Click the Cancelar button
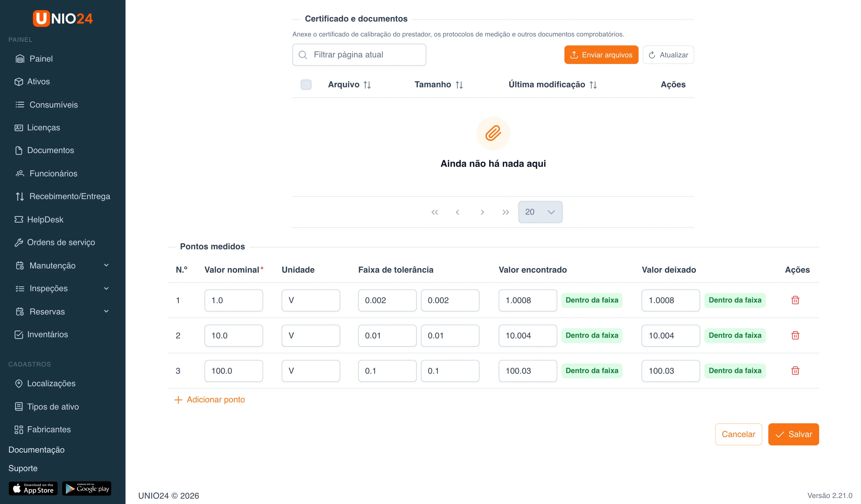Viewport: 861px width, 504px height. click(738, 434)
